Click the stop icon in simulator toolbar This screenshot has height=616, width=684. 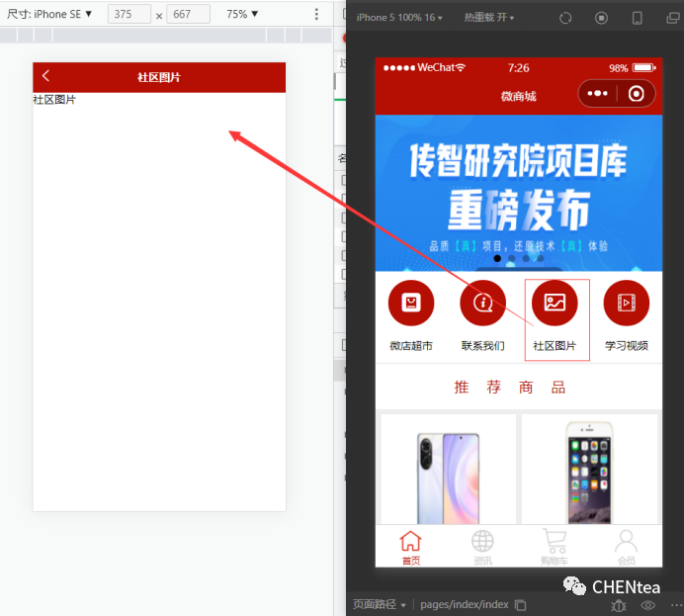(x=601, y=18)
